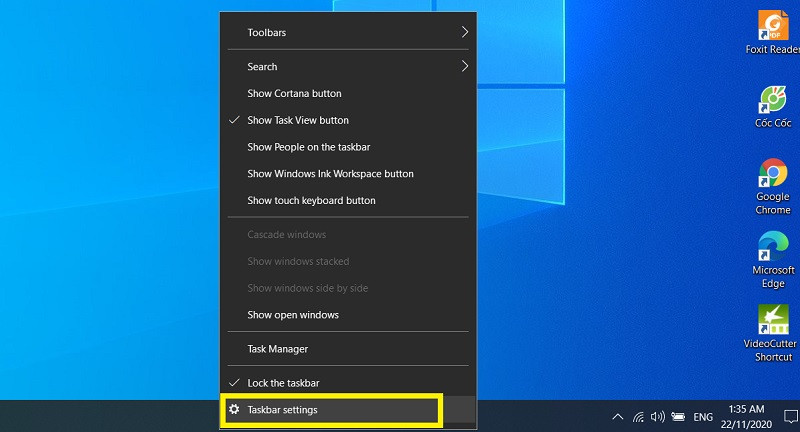This screenshot has height=432, width=800.
Task: Open Google Chrome desktop shortcut
Action: (772, 186)
